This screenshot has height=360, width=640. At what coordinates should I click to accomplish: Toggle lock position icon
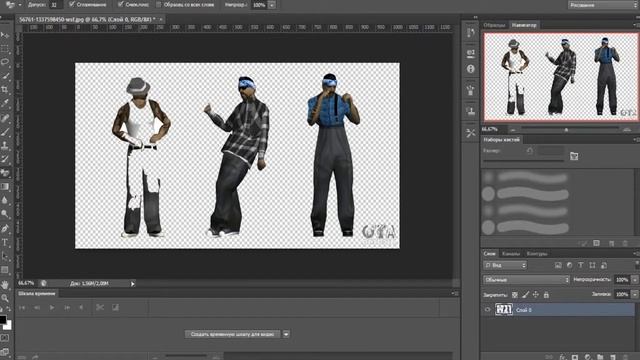536,295
